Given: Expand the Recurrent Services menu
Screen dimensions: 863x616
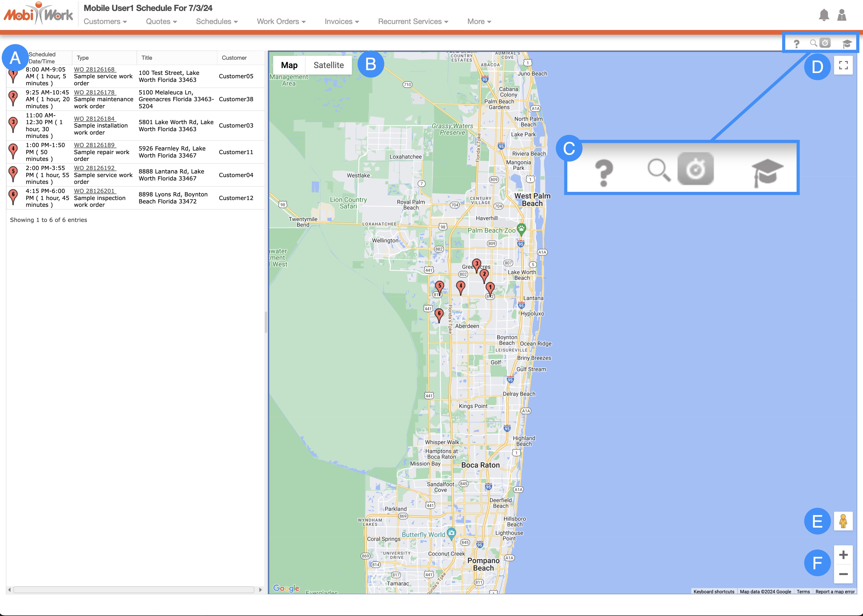Looking at the screenshot, I should 413,22.
